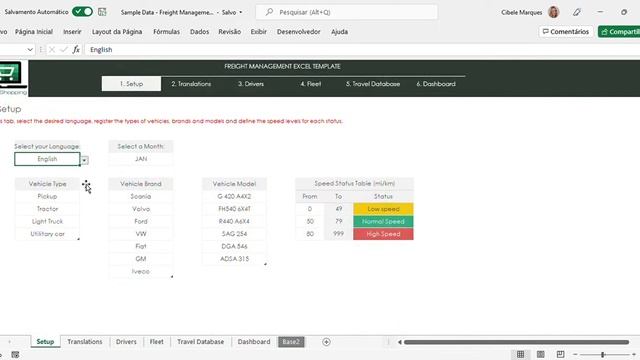
Task: Open the Layout da Página ribbon tab
Action: 117,31
